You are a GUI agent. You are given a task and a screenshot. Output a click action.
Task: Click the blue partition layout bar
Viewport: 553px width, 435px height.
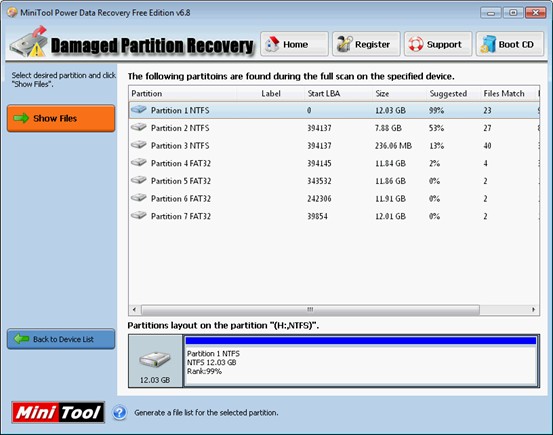click(361, 340)
